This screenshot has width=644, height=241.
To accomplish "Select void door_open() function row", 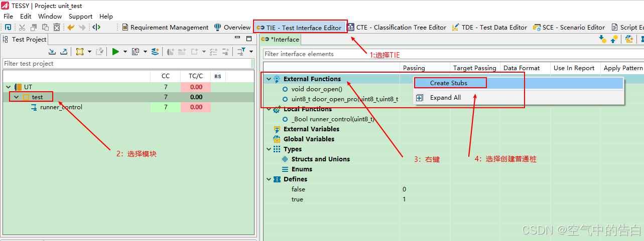I will click(x=317, y=89).
